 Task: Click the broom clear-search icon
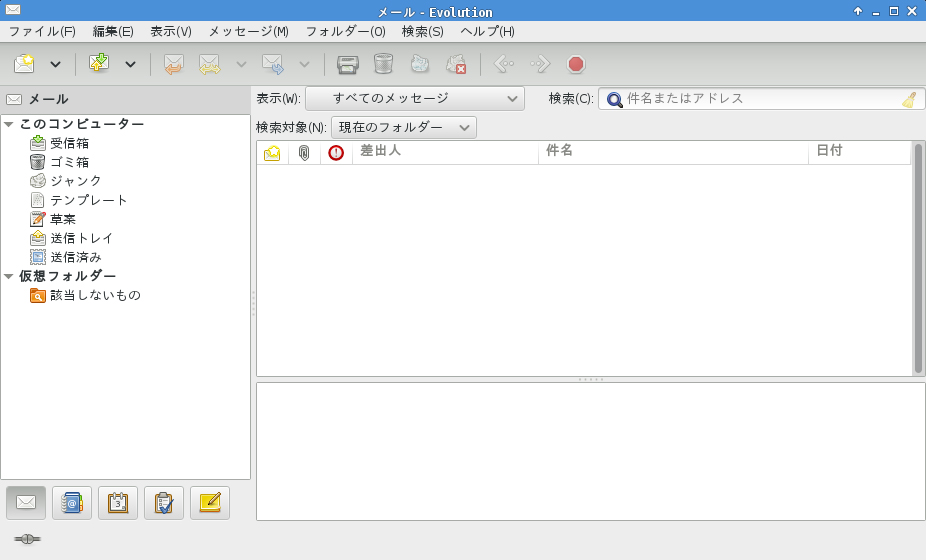908,99
